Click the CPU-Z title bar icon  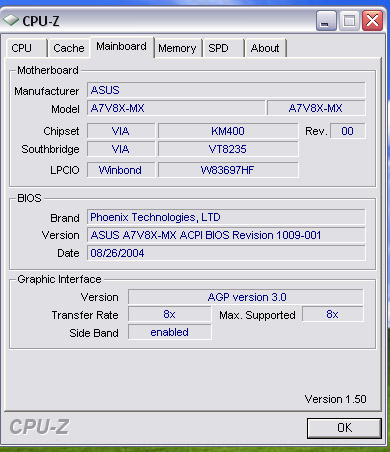click(x=11, y=20)
